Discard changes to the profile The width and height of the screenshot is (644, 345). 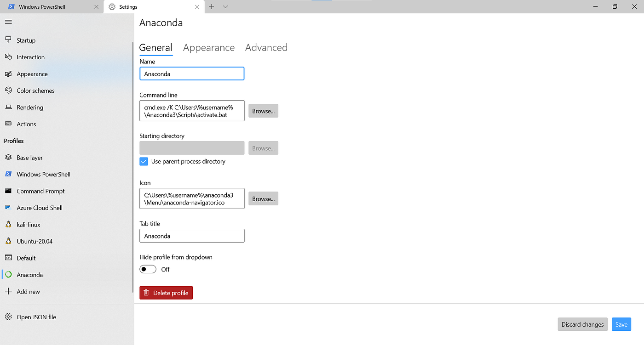582,324
